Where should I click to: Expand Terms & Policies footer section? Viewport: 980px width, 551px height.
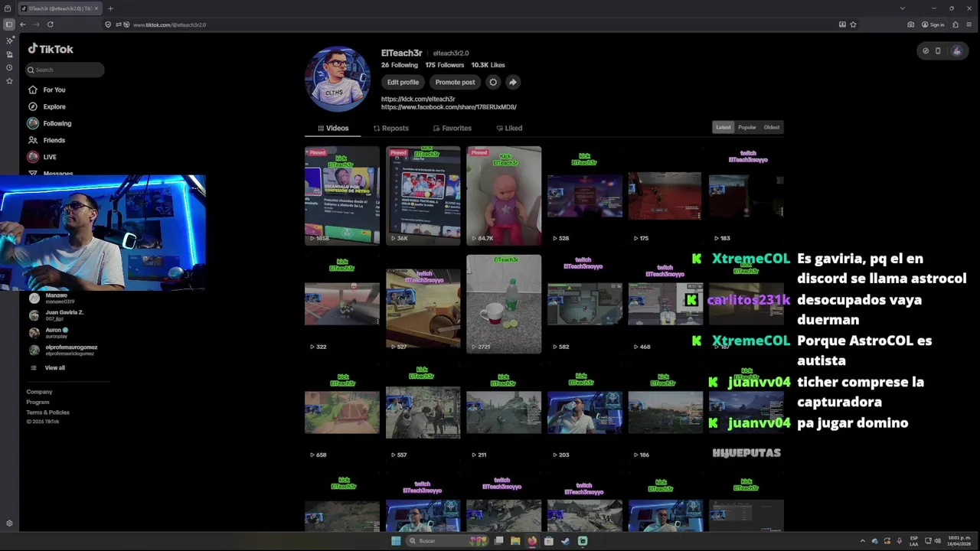(47, 412)
